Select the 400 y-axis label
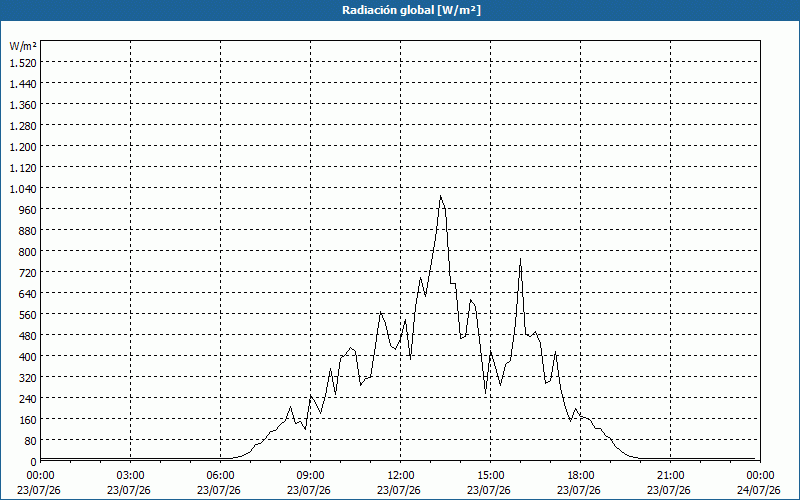800x500 pixels. point(27,357)
